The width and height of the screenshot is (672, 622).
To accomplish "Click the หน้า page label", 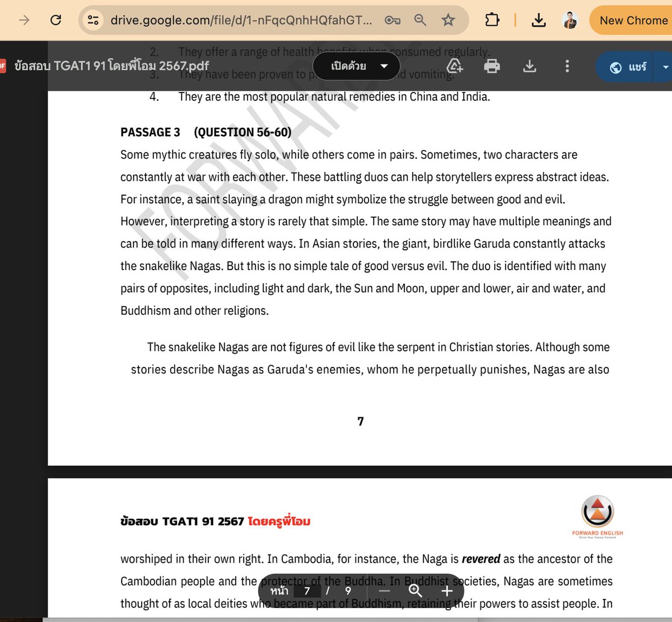I will pyautogui.click(x=279, y=591).
